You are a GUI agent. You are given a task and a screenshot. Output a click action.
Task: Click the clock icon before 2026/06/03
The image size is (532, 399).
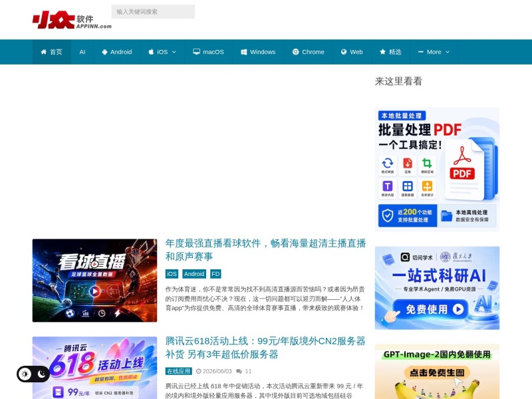(199, 371)
